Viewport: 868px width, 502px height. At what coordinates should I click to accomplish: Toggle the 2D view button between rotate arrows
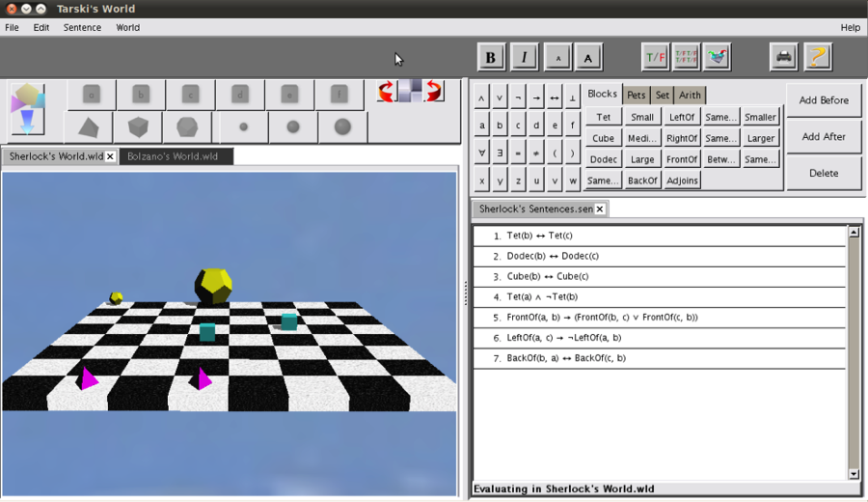coord(411,92)
